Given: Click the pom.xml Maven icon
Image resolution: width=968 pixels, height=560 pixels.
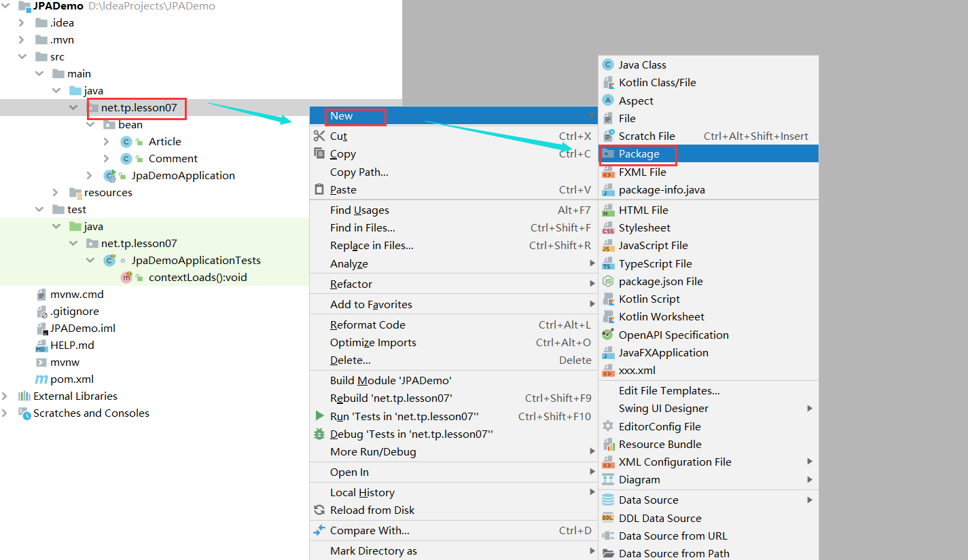Looking at the screenshot, I should pos(41,379).
